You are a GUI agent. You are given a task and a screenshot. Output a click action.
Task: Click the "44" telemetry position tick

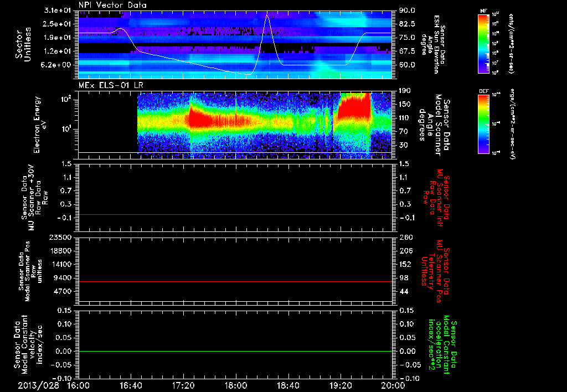(x=404, y=291)
